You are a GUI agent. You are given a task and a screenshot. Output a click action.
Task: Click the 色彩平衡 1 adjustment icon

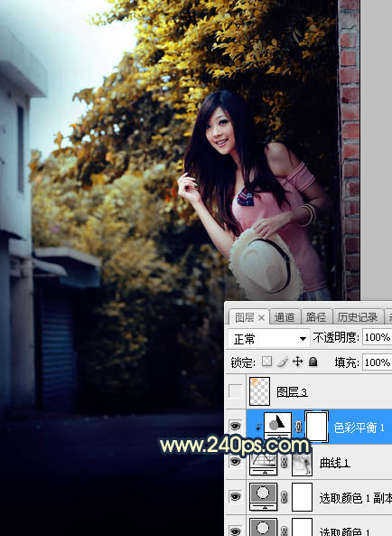point(277,425)
